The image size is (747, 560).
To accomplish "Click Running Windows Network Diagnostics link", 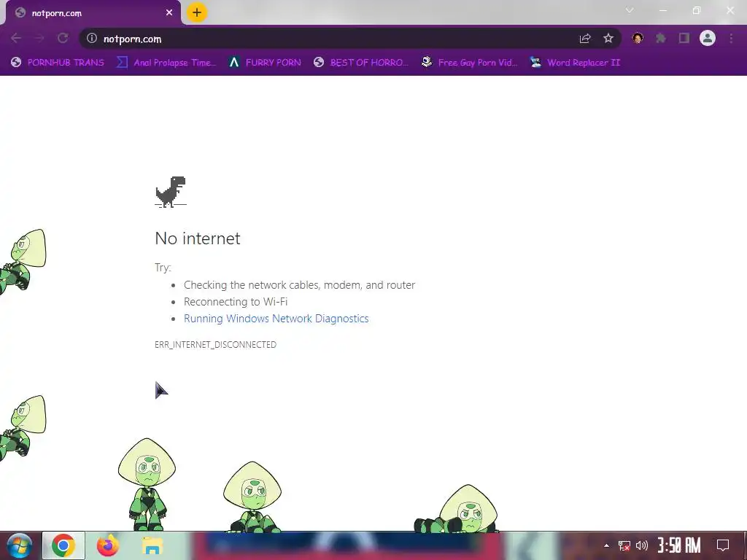I will [x=276, y=319].
